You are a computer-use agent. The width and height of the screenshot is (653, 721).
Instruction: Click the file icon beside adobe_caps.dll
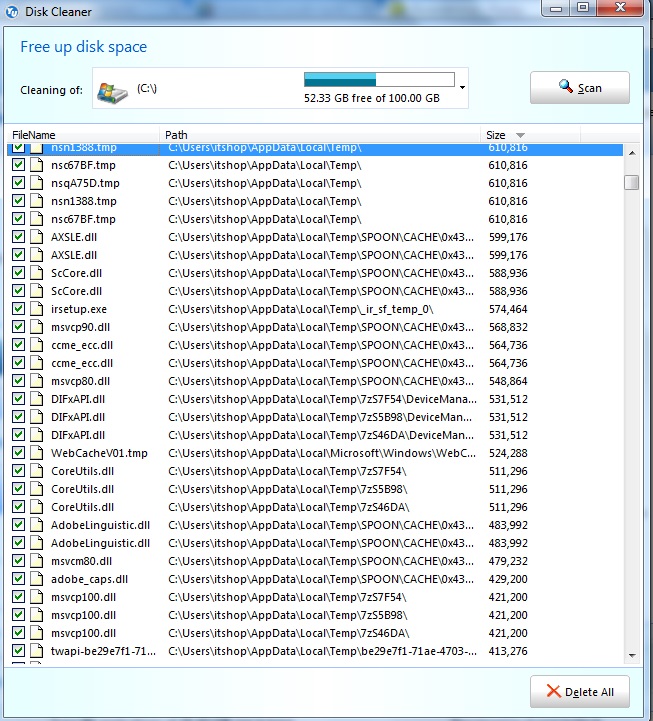(36, 579)
